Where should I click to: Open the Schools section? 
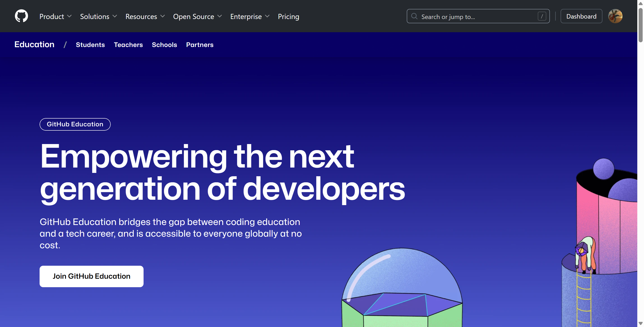[164, 45]
